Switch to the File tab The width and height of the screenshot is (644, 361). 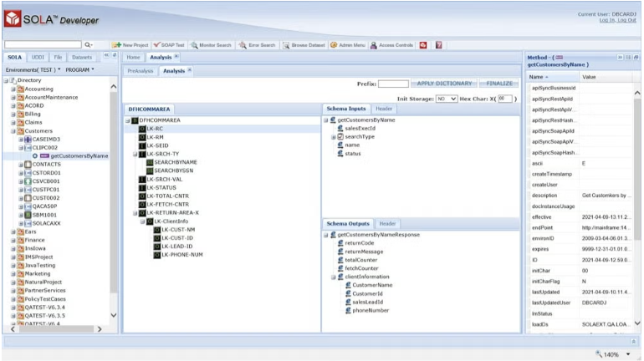point(58,58)
